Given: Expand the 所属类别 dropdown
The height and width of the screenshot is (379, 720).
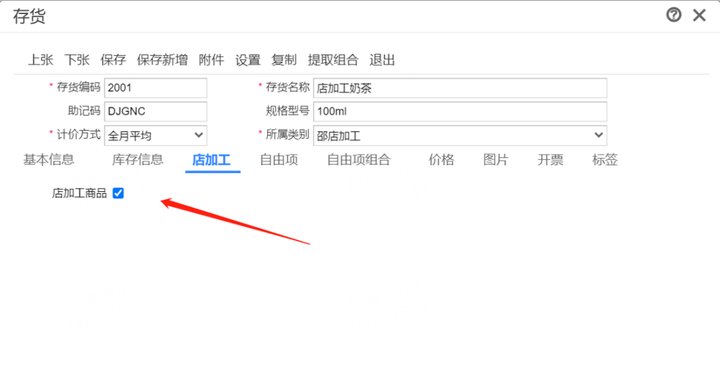Looking at the screenshot, I should (x=460, y=136).
